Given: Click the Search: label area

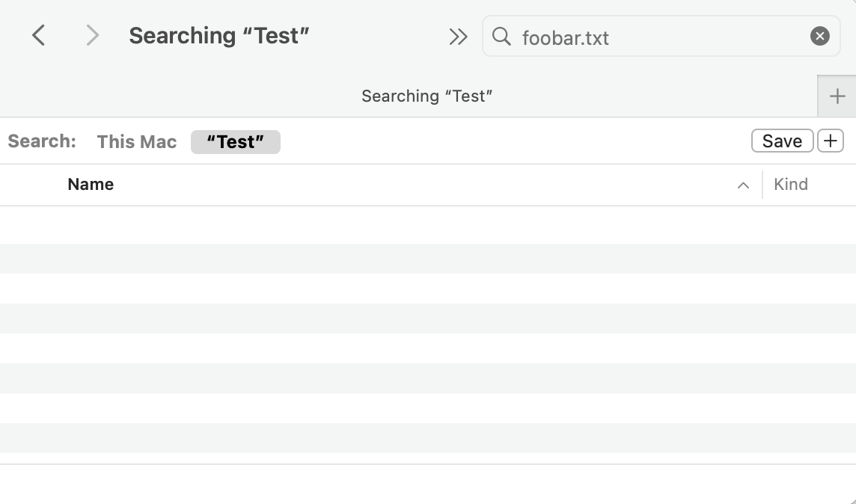Looking at the screenshot, I should (x=41, y=141).
